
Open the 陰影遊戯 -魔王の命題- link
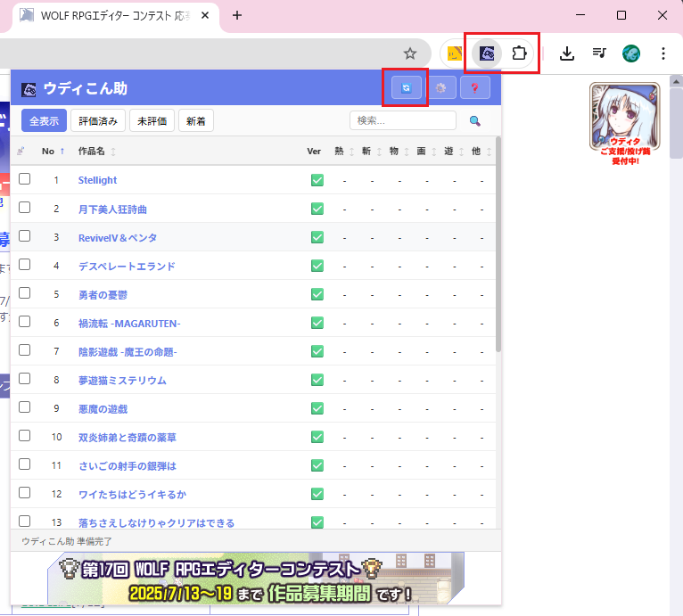pos(128,351)
